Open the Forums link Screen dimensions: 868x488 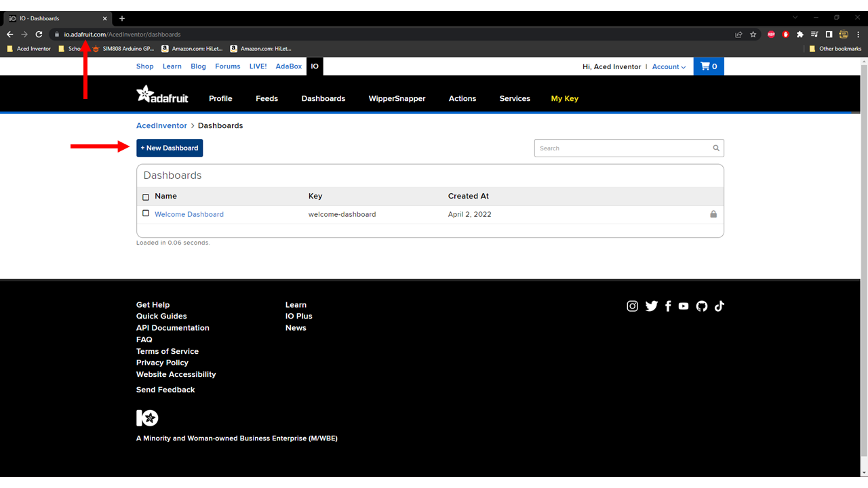228,66
